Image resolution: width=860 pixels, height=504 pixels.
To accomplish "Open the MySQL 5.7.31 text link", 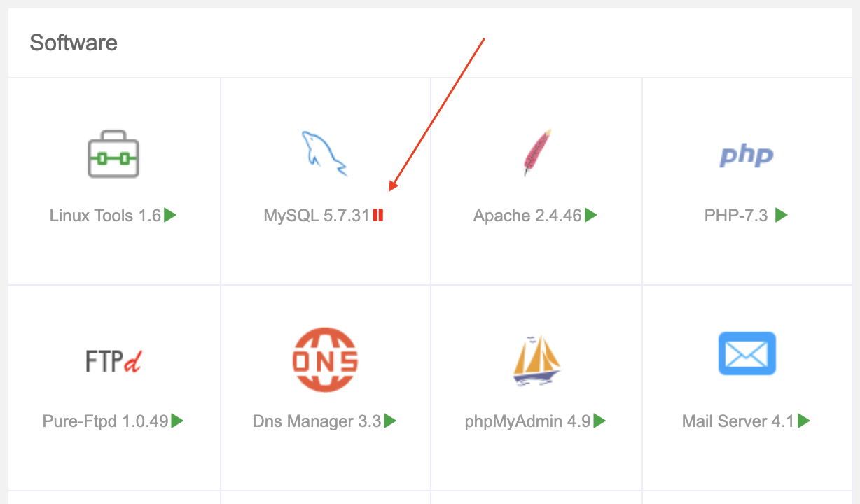I will [317, 216].
